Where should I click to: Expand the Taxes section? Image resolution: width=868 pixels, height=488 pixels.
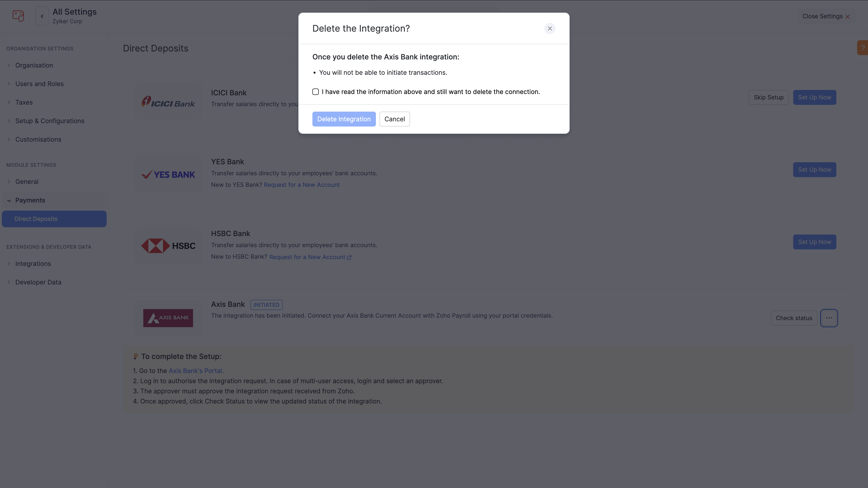[24, 102]
